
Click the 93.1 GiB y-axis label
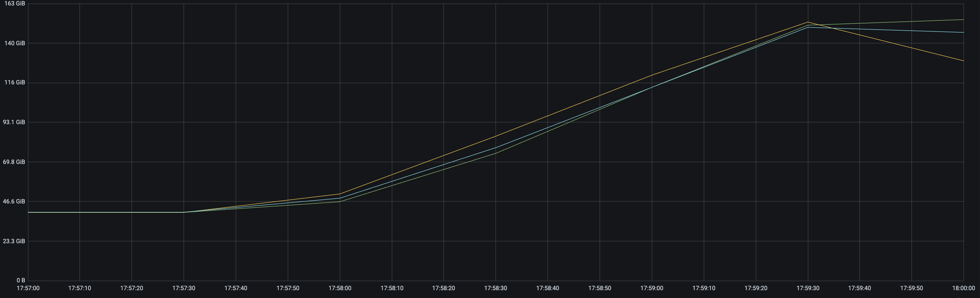point(14,122)
